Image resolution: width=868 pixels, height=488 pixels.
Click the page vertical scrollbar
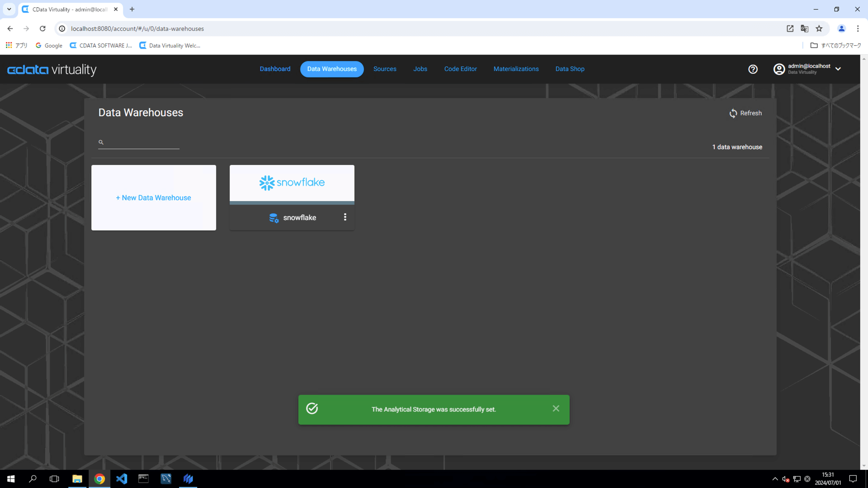864,262
